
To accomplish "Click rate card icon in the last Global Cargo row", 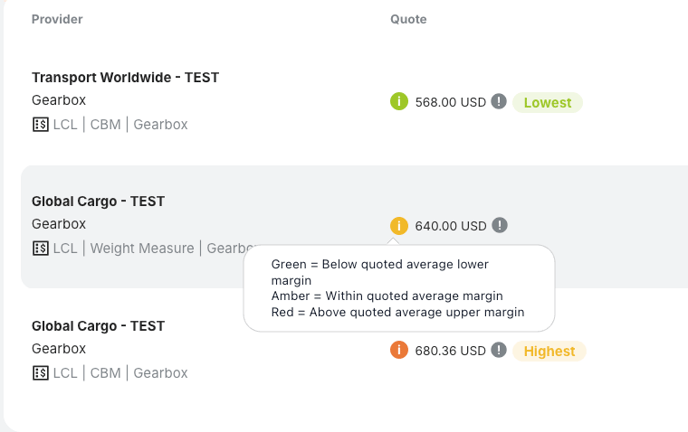I will click(40, 373).
